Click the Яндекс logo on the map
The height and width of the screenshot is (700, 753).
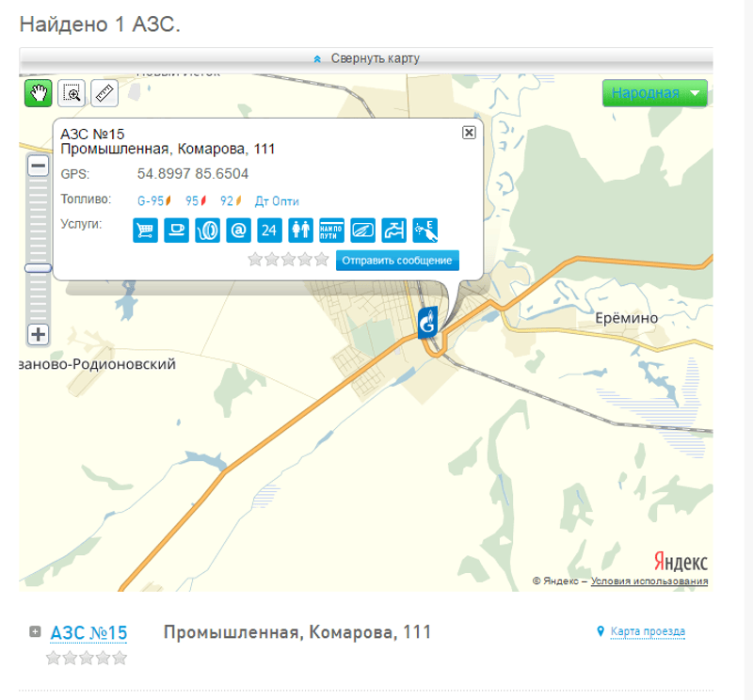681,562
